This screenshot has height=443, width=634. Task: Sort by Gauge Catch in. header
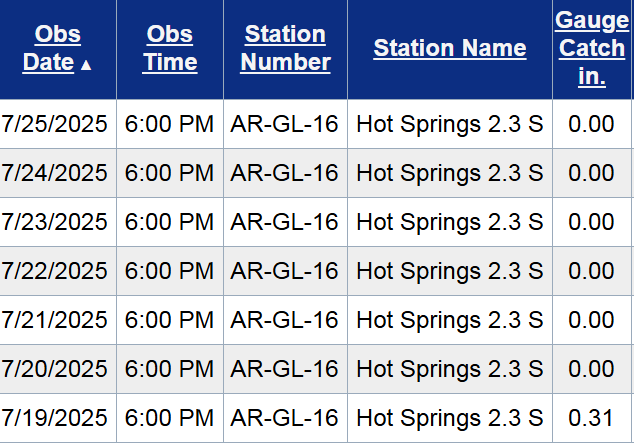click(592, 48)
